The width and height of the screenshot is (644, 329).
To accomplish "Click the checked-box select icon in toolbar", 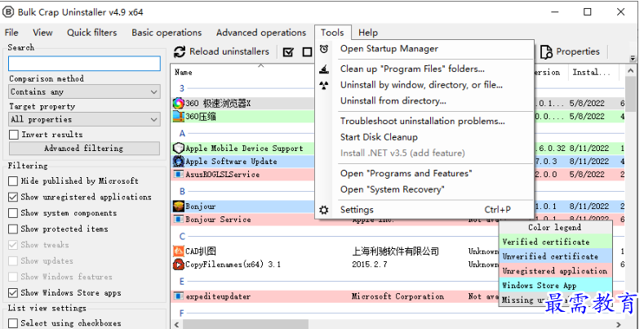I will tap(288, 52).
